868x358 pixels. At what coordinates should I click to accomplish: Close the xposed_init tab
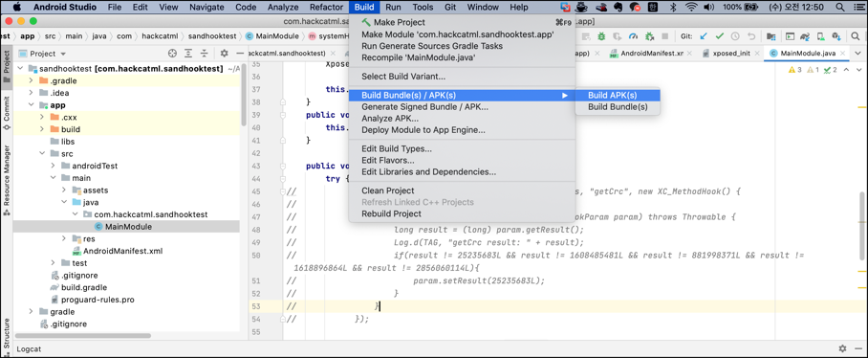tap(757, 54)
